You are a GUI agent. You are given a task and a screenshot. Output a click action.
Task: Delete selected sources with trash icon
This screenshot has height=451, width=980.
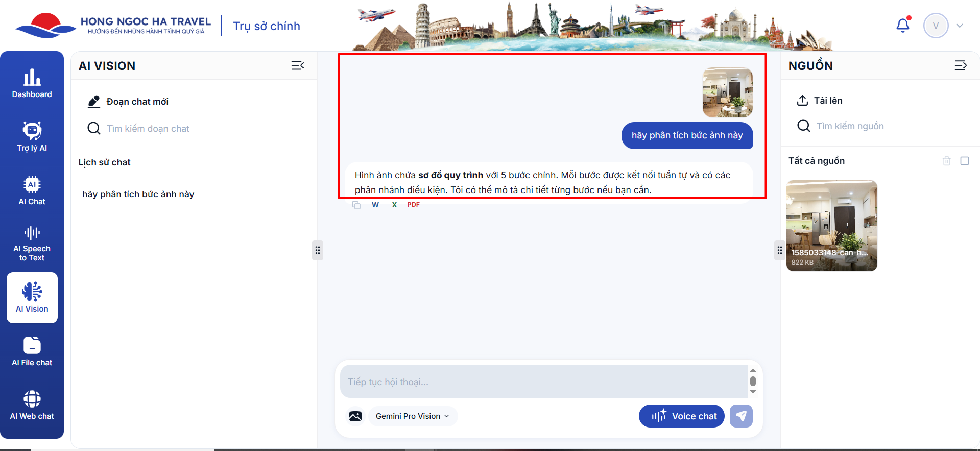(946, 161)
